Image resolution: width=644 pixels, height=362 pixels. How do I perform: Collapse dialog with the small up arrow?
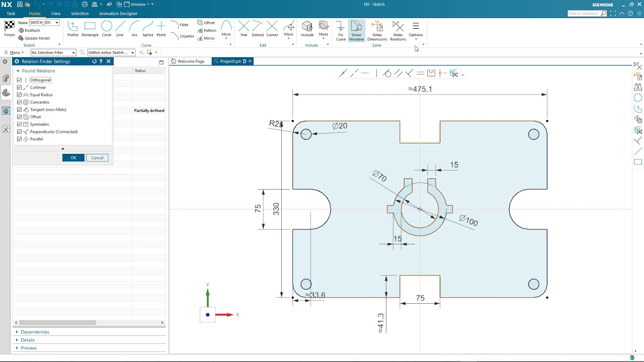[63, 149]
